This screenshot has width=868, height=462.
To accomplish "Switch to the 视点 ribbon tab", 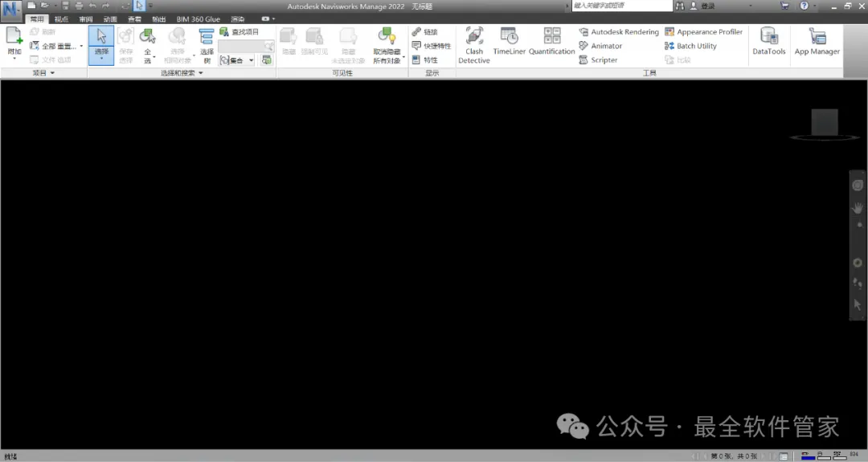I will (61, 18).
